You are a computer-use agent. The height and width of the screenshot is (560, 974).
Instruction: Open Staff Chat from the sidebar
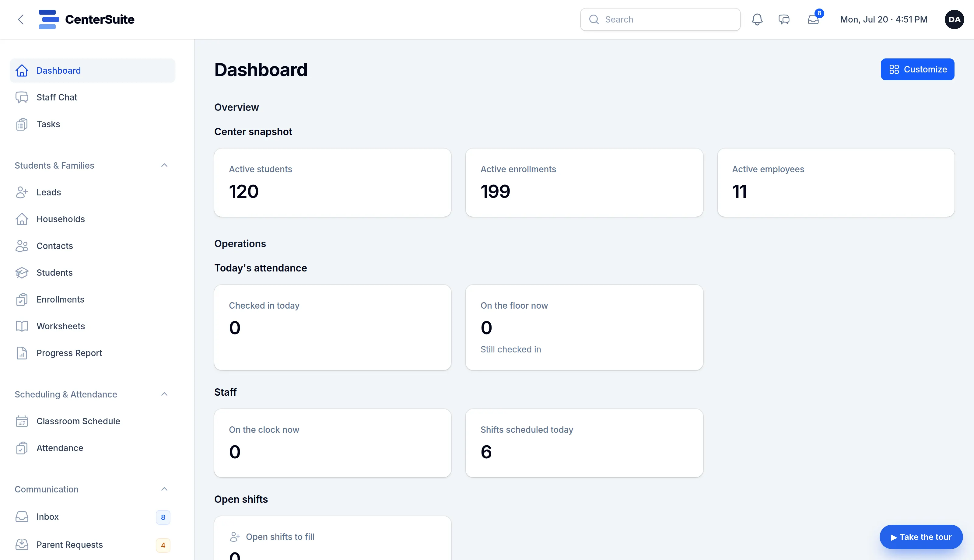pyautogui.click(x=92, y=97)
